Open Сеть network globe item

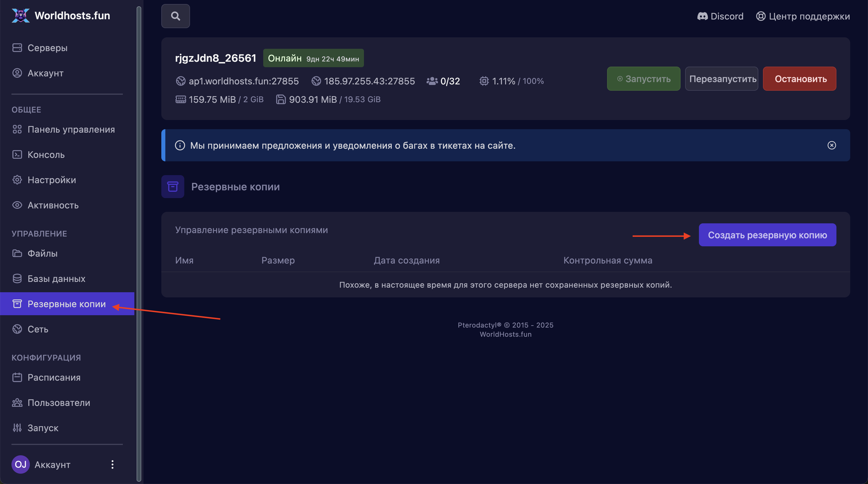(38, 329)
